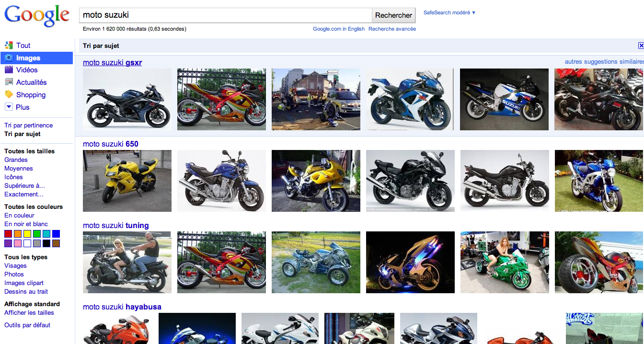Select Toutes les tailles filter
The height and width of the screenshot is (344, 644).
click(x=30, y=151)
